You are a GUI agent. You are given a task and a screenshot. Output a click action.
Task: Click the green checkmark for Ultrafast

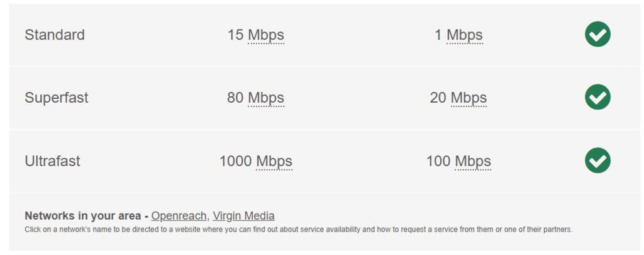[597, 161]
